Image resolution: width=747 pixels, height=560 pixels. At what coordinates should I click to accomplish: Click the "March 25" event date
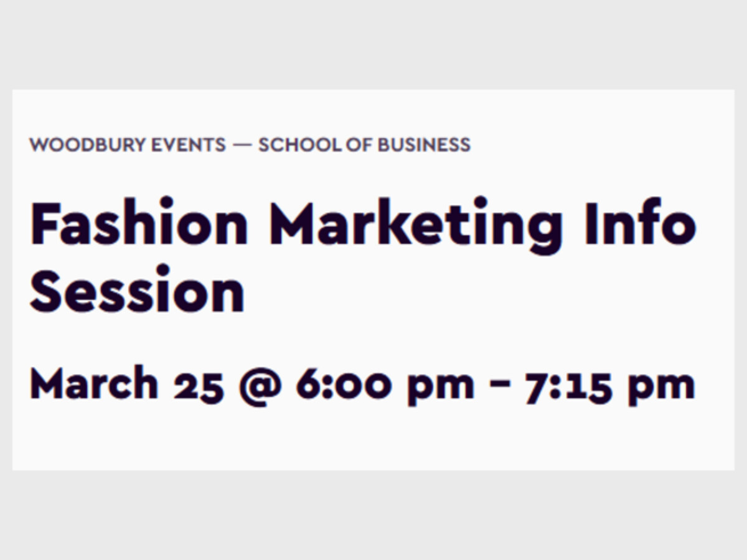point(126,384)
